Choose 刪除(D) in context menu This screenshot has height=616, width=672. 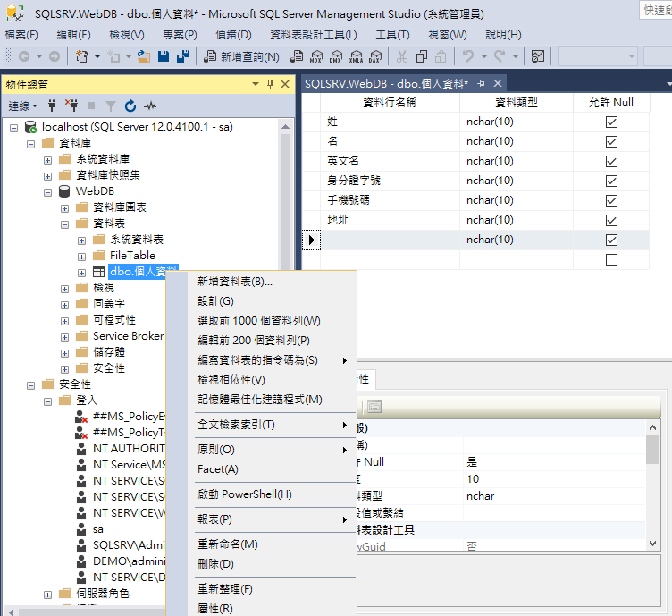point(272,564)
